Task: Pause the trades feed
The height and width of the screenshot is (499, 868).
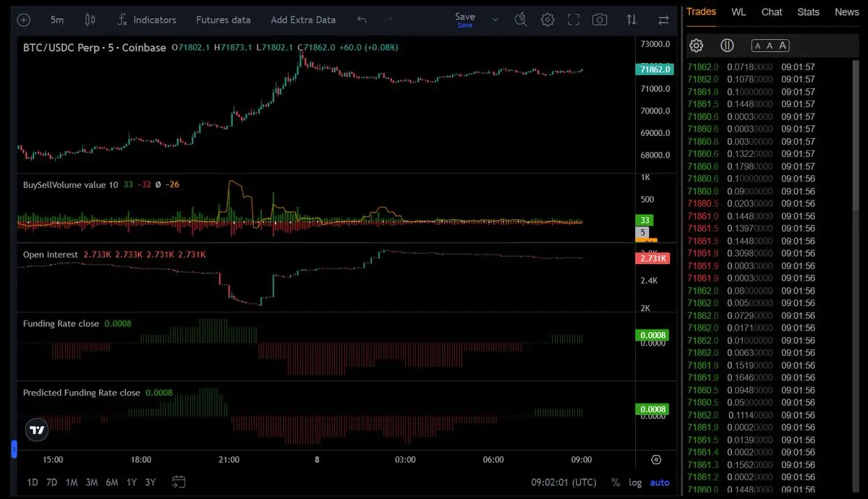Action: click(x=728, y=46)
